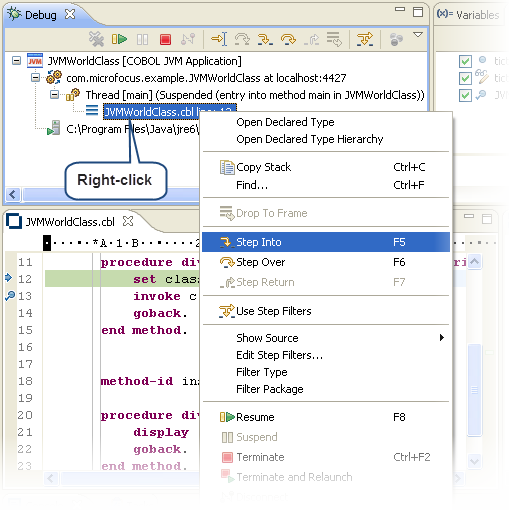The height and width of the screenshot is (512, 510).
Task: Choose Open Declared Type menu item
Action: 326,122
